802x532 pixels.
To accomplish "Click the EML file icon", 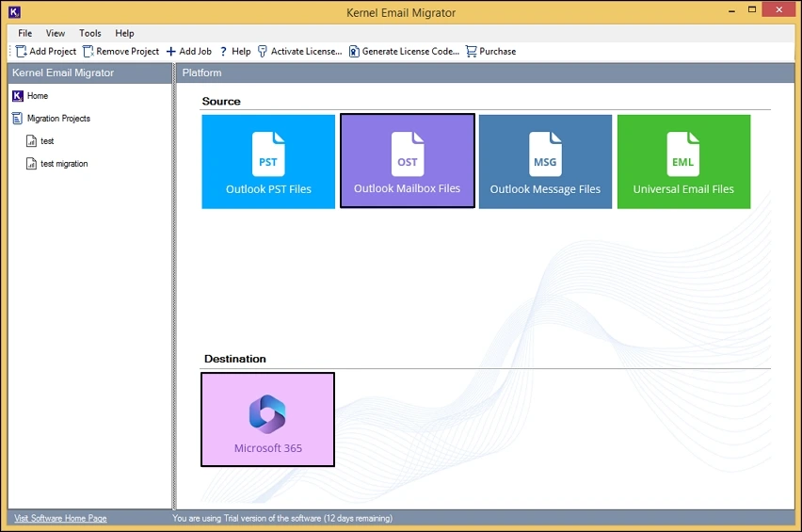I will pyautogui.click(x=683, y=154).
